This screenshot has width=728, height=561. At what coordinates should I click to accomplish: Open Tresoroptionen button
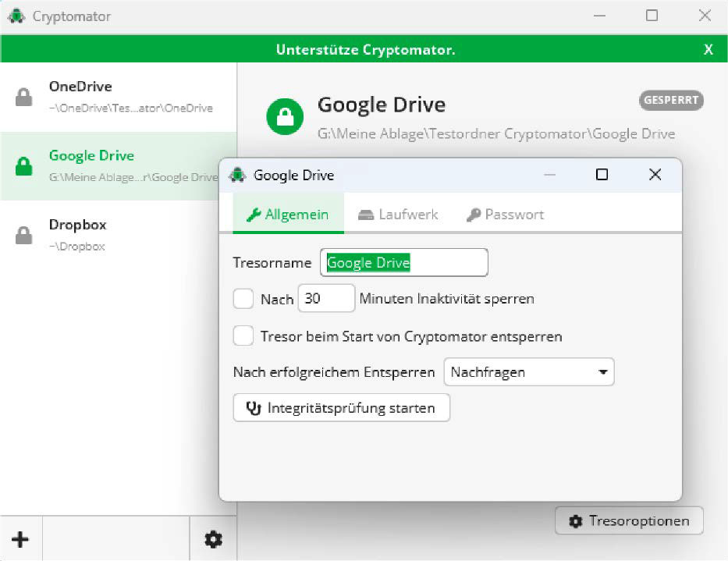coord(629,520)
